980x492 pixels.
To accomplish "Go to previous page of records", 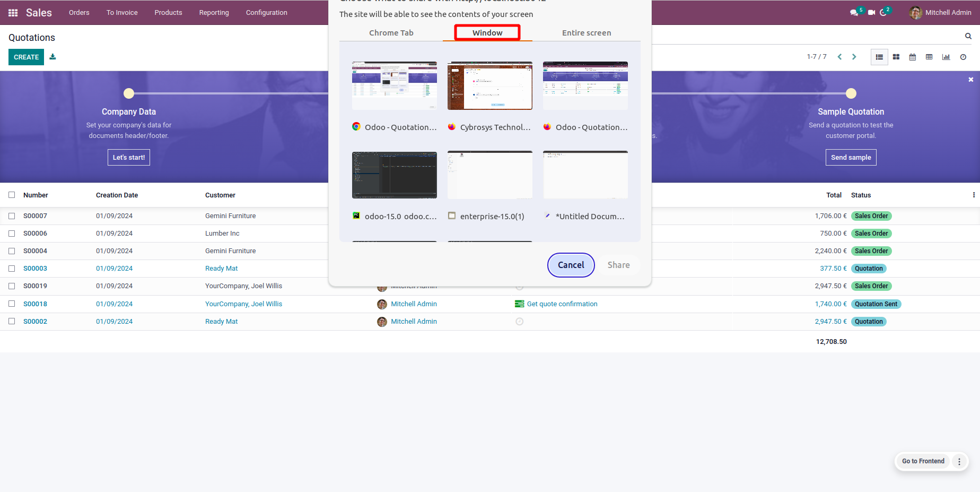I will (x=839, y=57).
